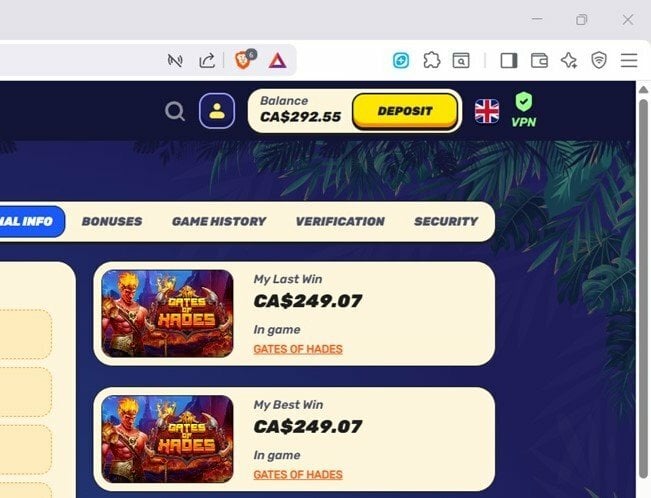Screen dimensions: 651x498
Task: Click the browser VPN shield icon
Action: click(599, 61)
